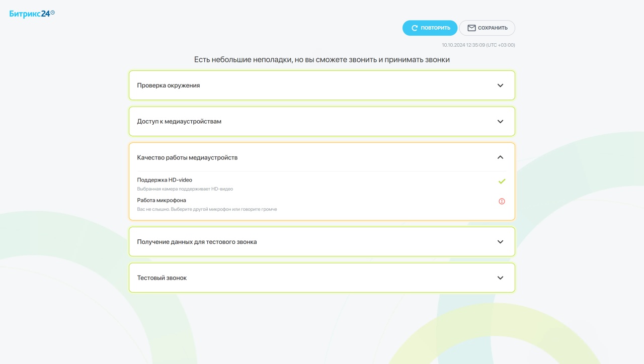Click the green checkmark for HD-video
Screen dimensions: 644x364
coord(502,181)
